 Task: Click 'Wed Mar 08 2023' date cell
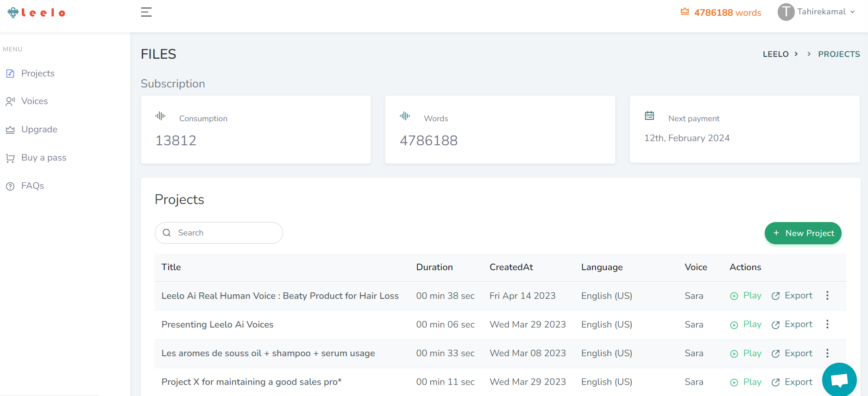(528, 353)
